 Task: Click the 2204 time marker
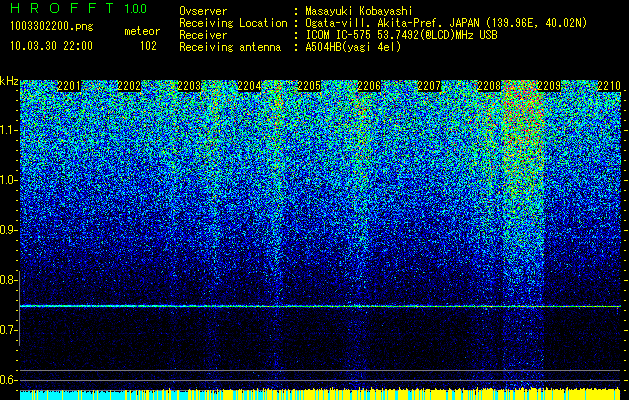click(249, 86)
